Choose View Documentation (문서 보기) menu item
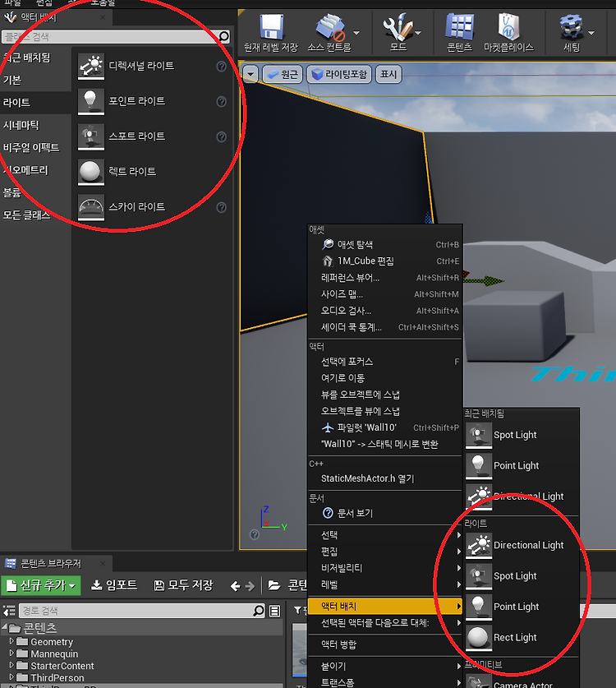The height and width of the screenshot is (688, 616). (x=385, y=513)
